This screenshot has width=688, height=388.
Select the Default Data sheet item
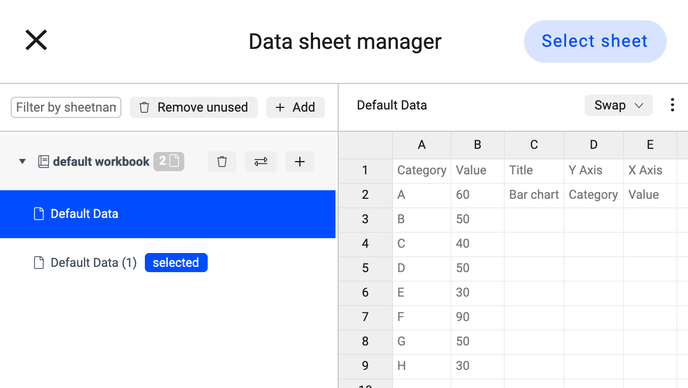(168, 214)
